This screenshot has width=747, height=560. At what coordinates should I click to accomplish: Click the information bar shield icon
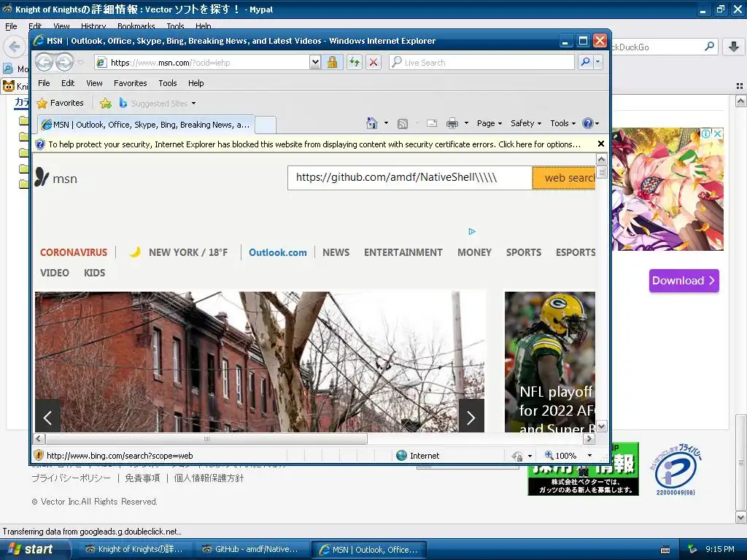coord(41,144)
